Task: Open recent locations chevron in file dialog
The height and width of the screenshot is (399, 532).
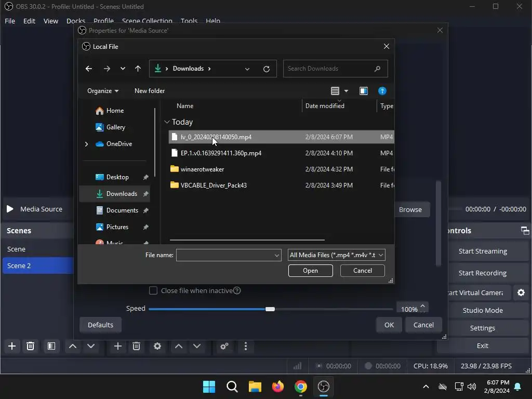Action: point(123,69)
